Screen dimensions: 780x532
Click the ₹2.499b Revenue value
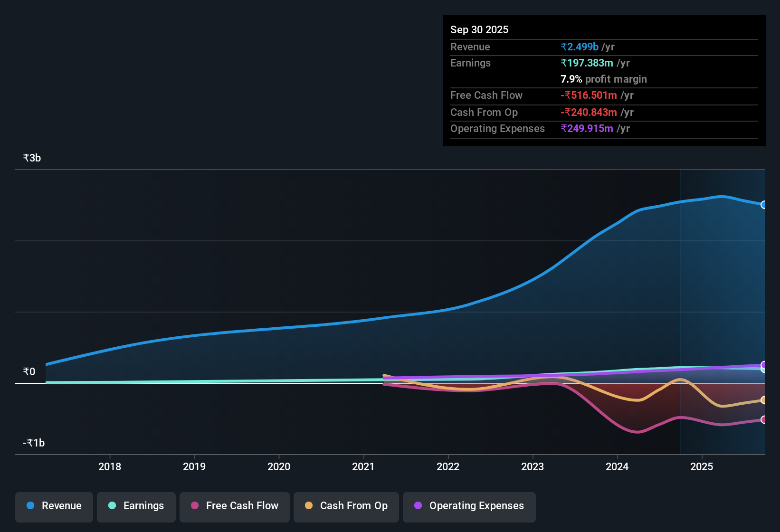(x=579, y=47)
